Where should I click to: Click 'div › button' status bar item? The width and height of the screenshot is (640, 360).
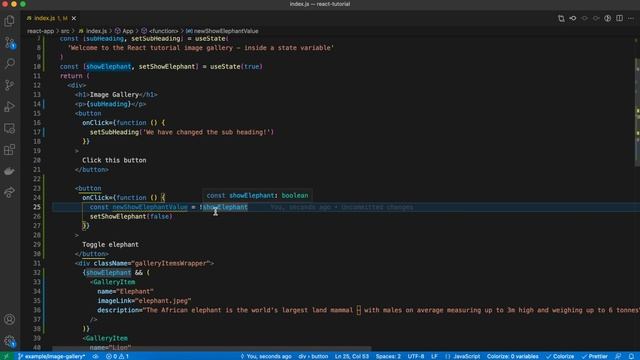click(x=313, y=356)
